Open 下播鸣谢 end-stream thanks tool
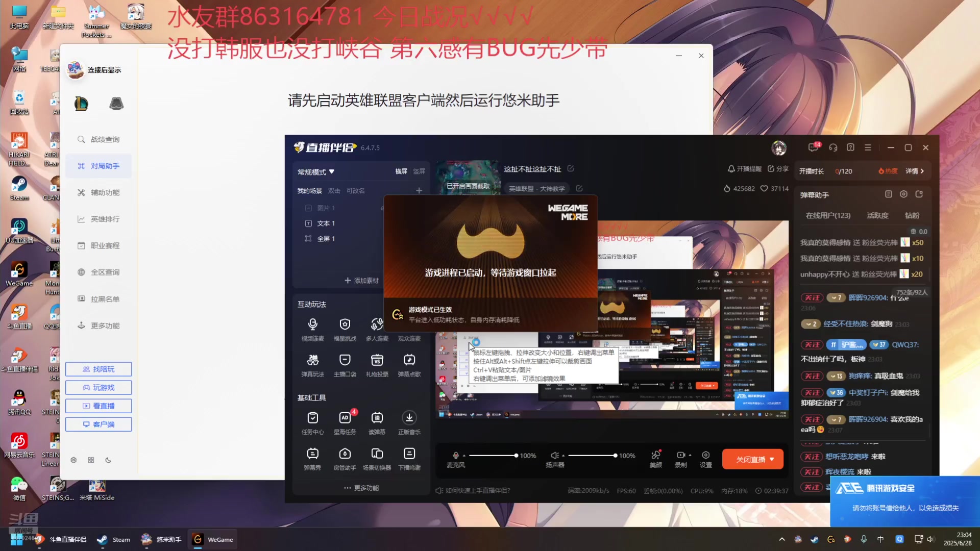 pos(409,459)
